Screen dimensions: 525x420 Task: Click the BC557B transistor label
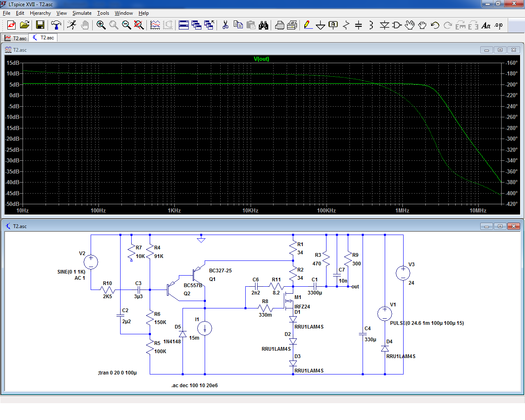pyautogui.click(x=193, y=285)
